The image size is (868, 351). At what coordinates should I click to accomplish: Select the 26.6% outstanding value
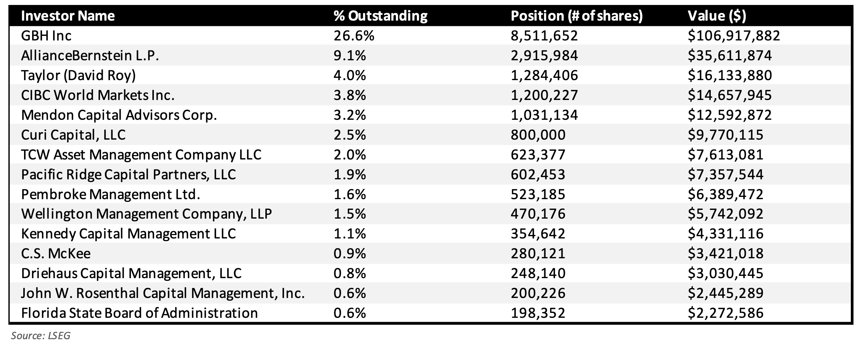(354, 35)
